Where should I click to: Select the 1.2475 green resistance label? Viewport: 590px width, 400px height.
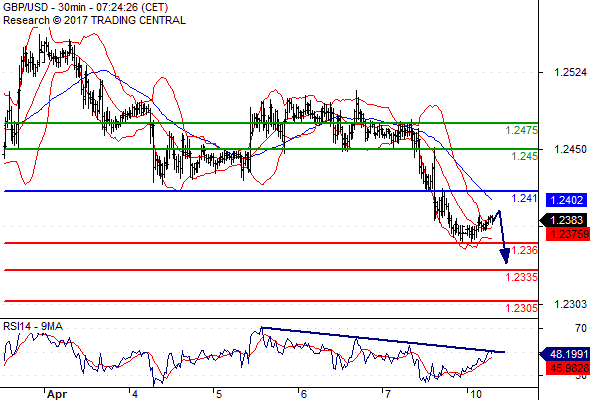click(x=521, y=130)
